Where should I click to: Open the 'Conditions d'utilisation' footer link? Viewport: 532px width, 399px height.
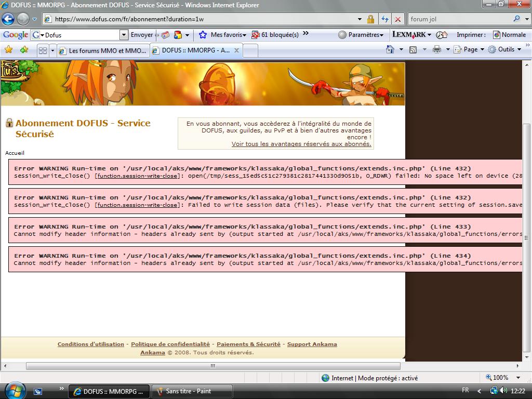90,344
